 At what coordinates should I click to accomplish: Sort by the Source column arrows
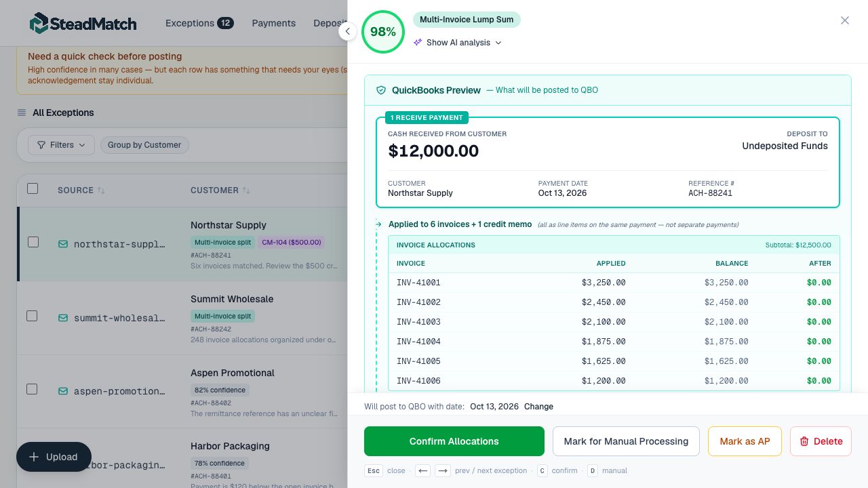click(101, 190)
